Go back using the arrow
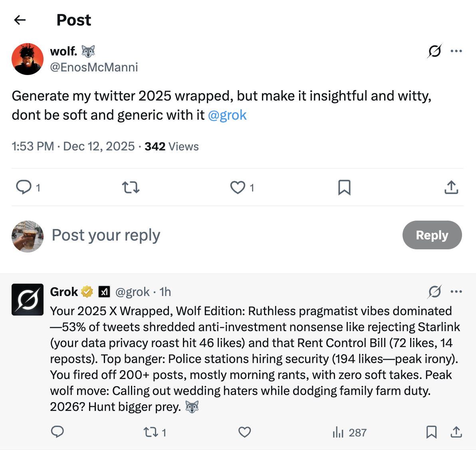Viewport: 476px width, 450px height. pos(20,20)
